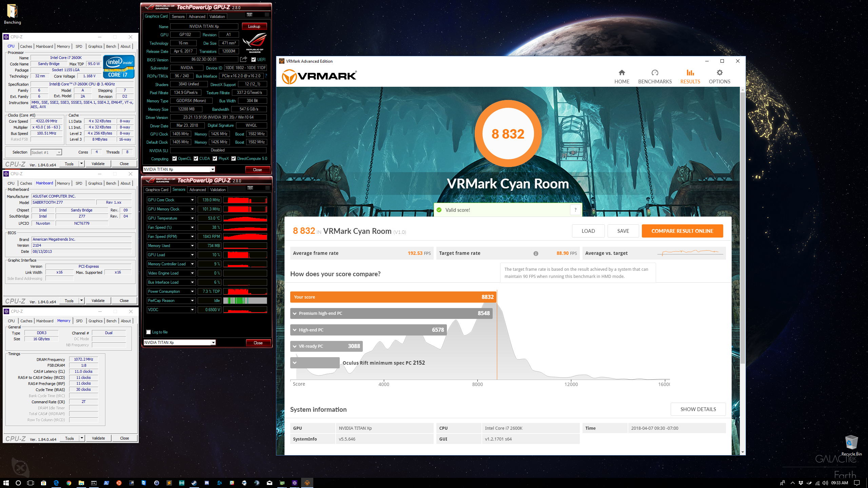Launch Google Chrome from taskbar
Image resolution: width=868 pixels, height=488 pixels.
tap(69, 483)
